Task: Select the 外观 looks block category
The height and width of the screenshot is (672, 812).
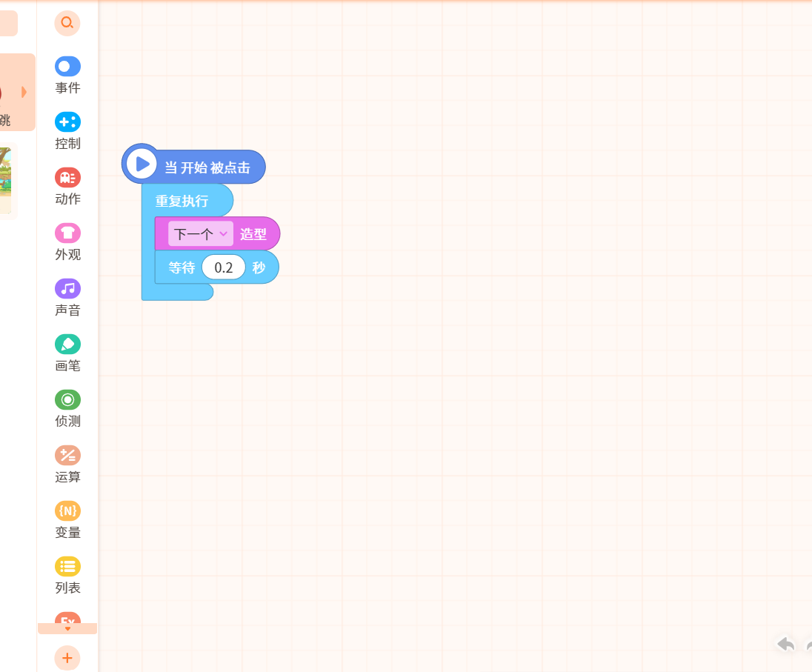Action: pos(68,242)
